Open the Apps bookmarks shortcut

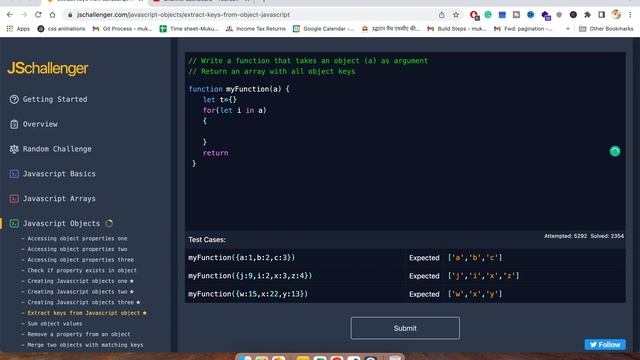[x=18, y=29]
